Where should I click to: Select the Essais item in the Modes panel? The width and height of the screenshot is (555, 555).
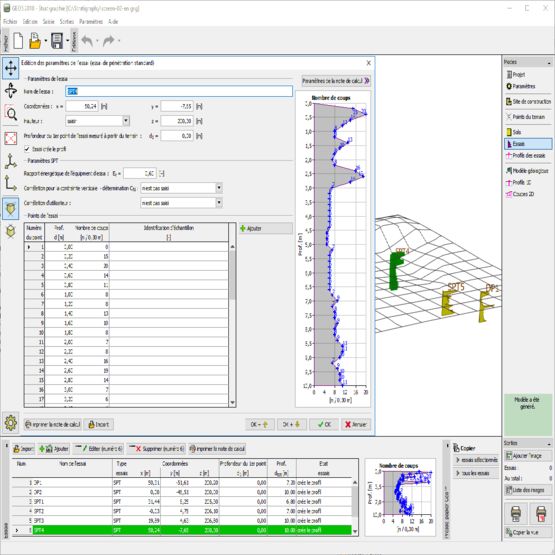coord(528,144)
